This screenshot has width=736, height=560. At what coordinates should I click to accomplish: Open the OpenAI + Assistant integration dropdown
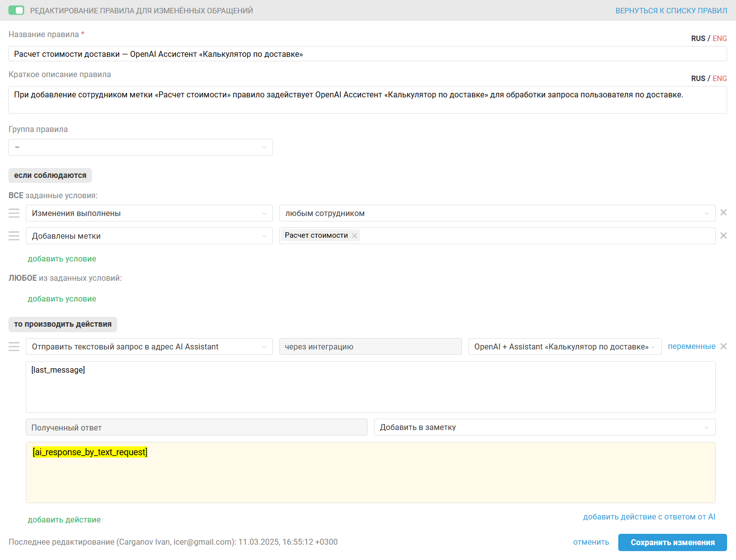tap(565, 346)
